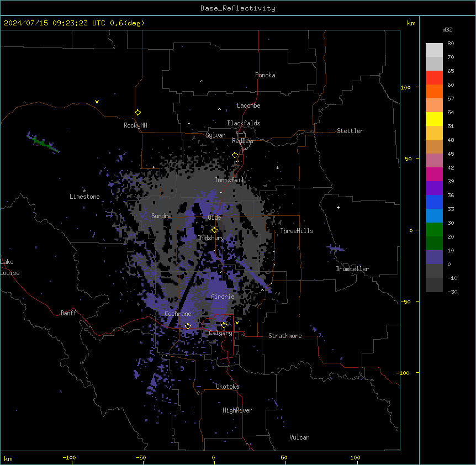Image resolution: width=476 pixels, height=465 pixels.
Task: Click the yellow marker above the Calgary label
Action: pyautogui.click(x=224, y=325)
